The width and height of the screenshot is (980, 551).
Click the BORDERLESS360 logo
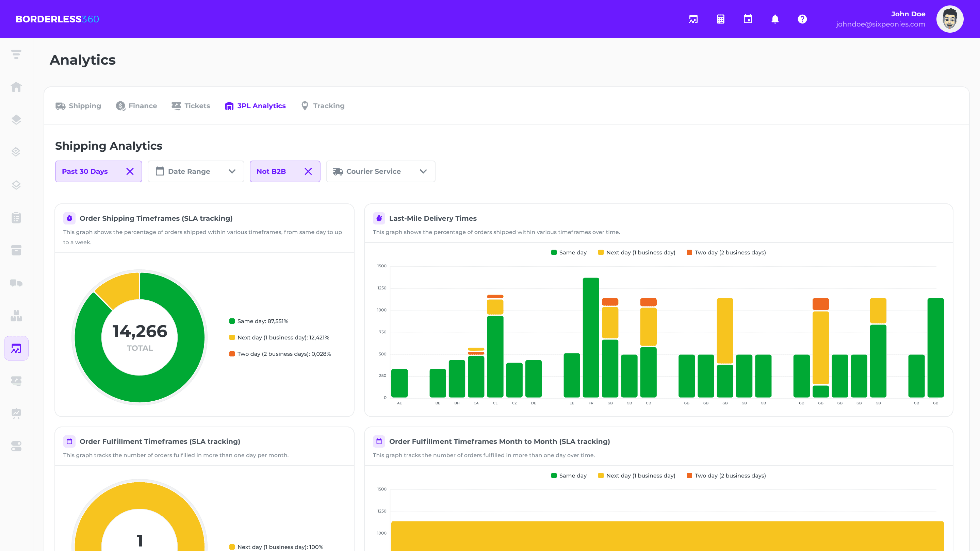[58, 19]
